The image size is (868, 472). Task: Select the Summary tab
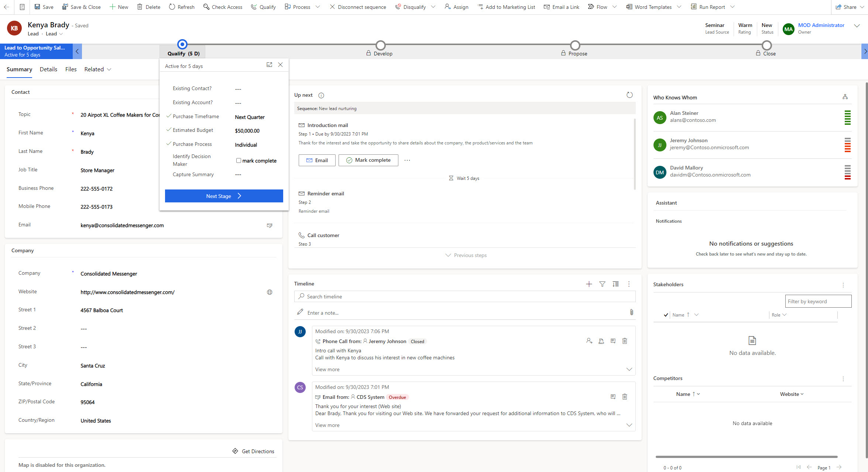pos(19,69)
